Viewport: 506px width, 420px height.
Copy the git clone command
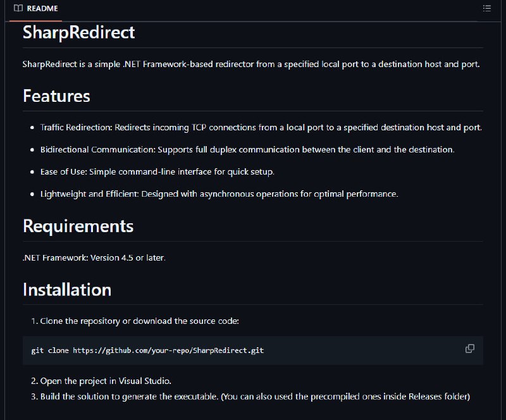470,349
